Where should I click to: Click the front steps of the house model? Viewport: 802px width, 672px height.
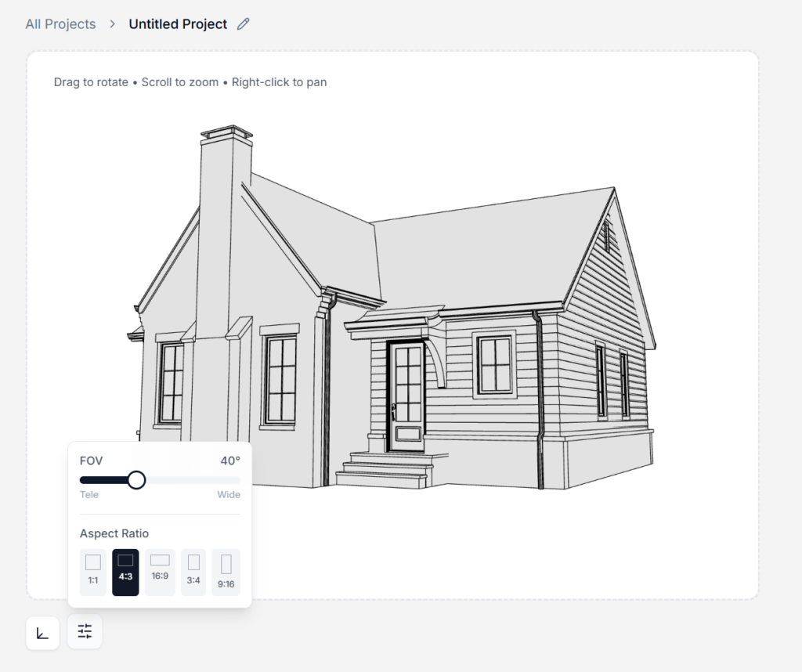point(388,470)
